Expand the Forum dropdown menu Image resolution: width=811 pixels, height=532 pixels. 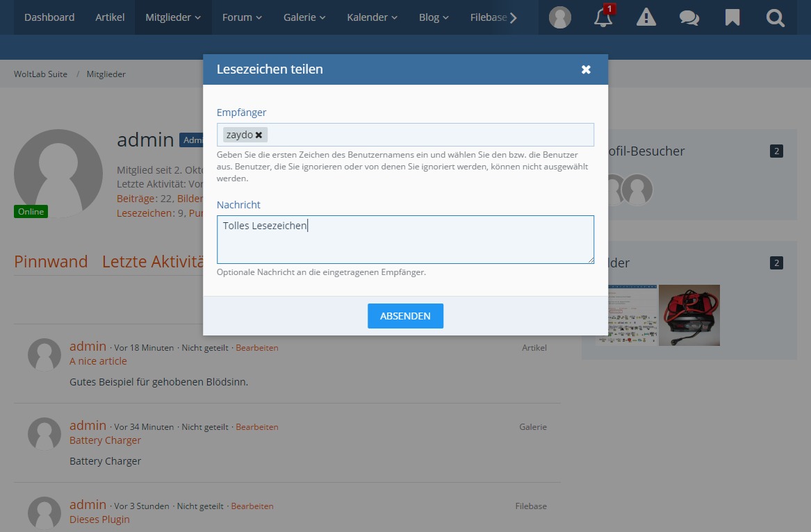pyautogui.click(x=242, y=17)
